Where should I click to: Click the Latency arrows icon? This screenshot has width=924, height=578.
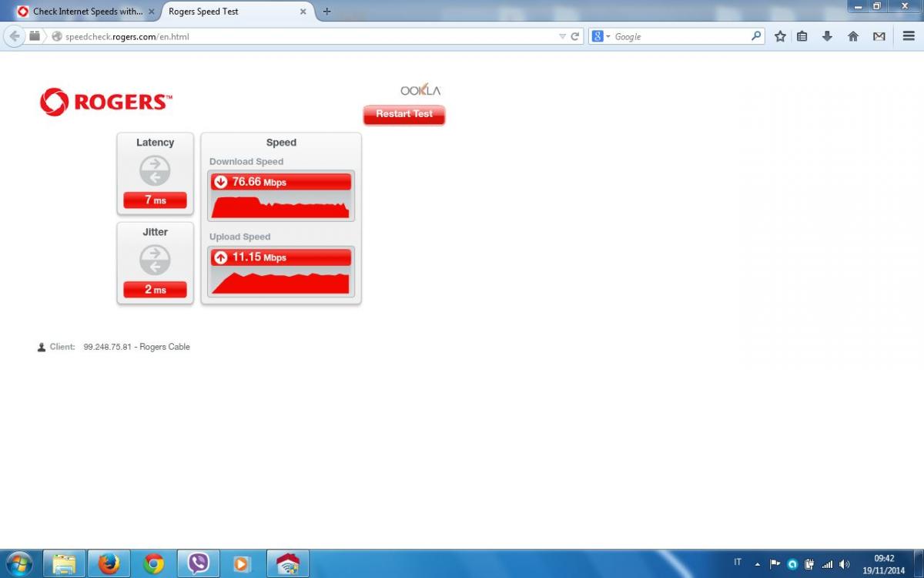tap(155, 170)
